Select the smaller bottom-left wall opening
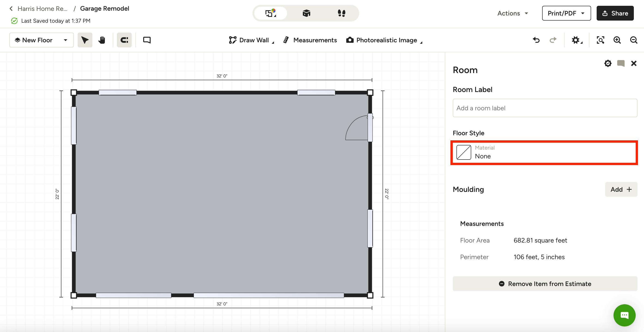The height and width of the screenshot is (332, 644). click(x=134, y=295)
